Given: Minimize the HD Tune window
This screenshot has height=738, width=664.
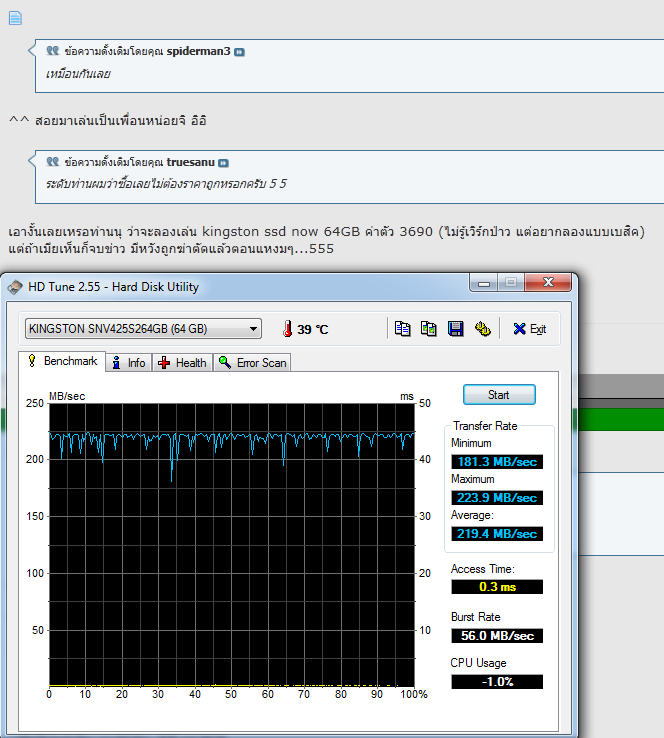Looking at the screenshot, I should 484,283.
